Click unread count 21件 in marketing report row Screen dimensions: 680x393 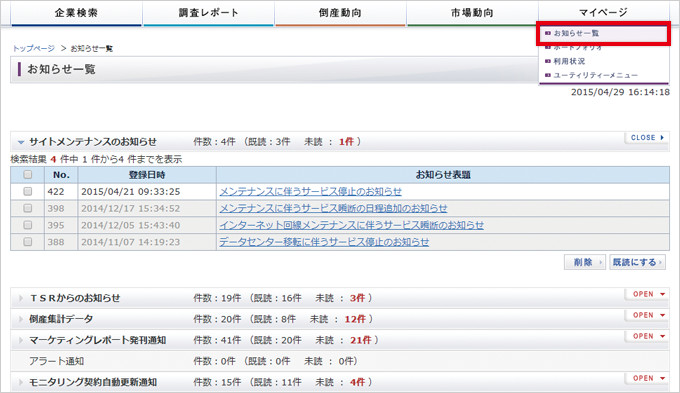(361, 340)
